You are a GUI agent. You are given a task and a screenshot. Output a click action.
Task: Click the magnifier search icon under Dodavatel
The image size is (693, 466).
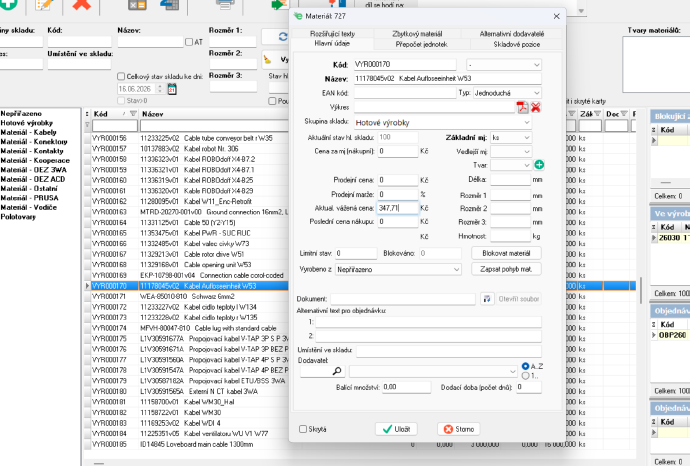pos(337,371)
